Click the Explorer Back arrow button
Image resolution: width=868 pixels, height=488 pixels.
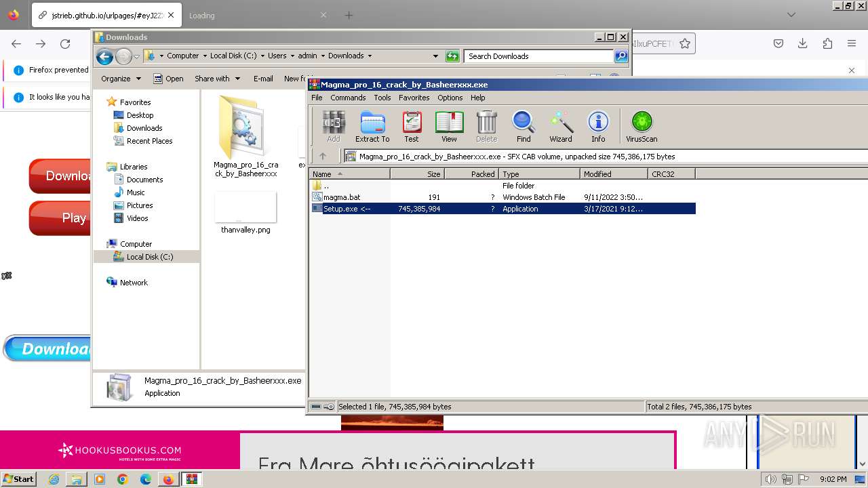[104, 56]
